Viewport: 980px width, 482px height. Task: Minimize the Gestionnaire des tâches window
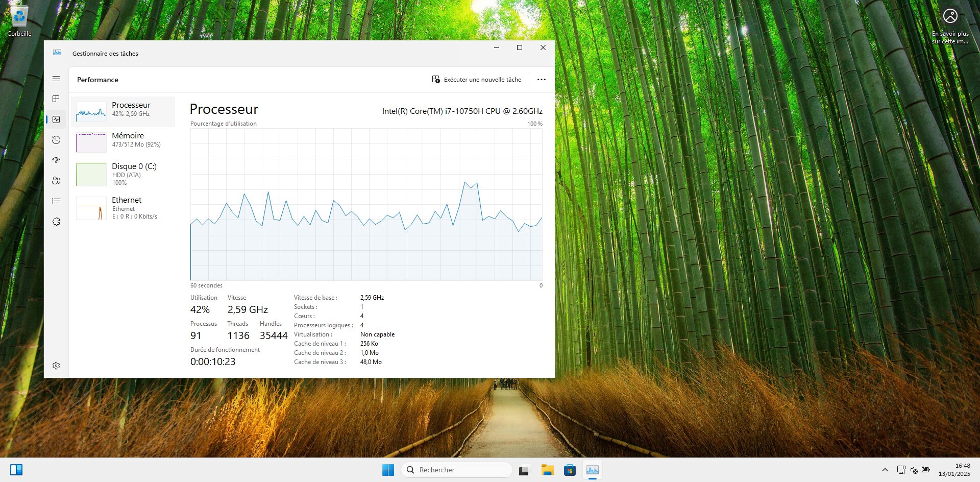click(496, 47)
